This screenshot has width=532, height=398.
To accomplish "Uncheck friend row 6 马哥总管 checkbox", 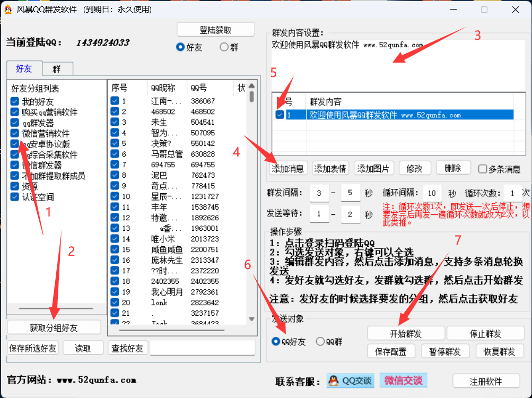I will tap(115, 154).
